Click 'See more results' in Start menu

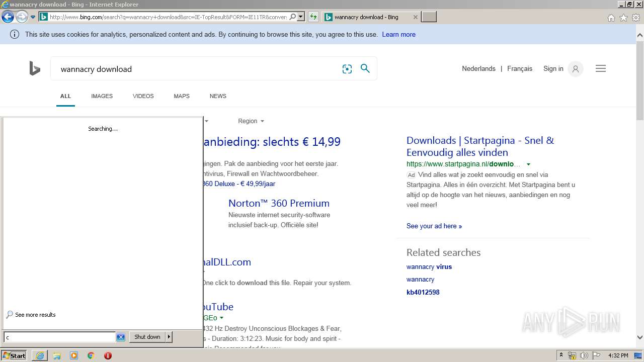(31, 315)
